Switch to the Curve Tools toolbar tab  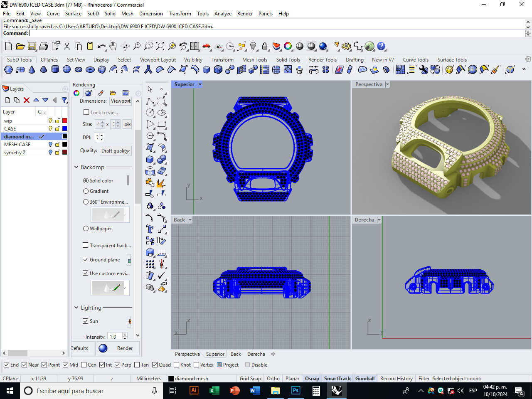click(x=416, y=60)
